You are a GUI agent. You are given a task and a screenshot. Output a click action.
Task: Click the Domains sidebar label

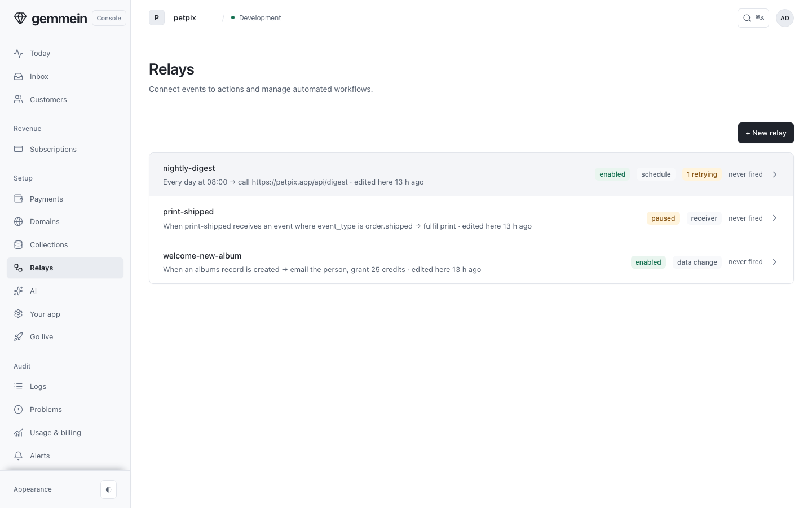click(x=45, y=221)
